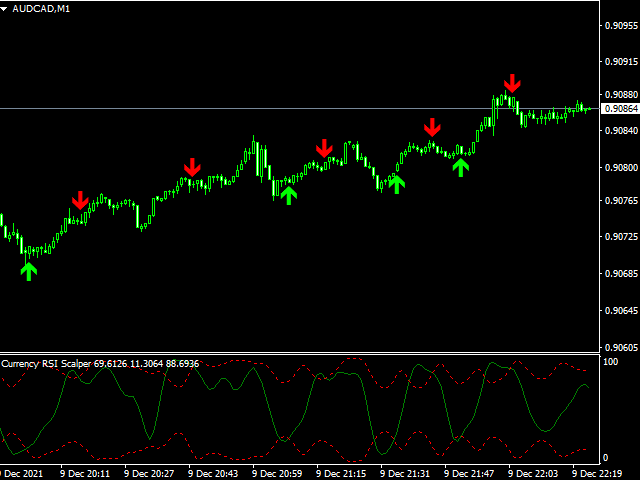The image size is (640, 480).
Task: Click the lowest green up arrow at far left
Action: coord(29,269)
